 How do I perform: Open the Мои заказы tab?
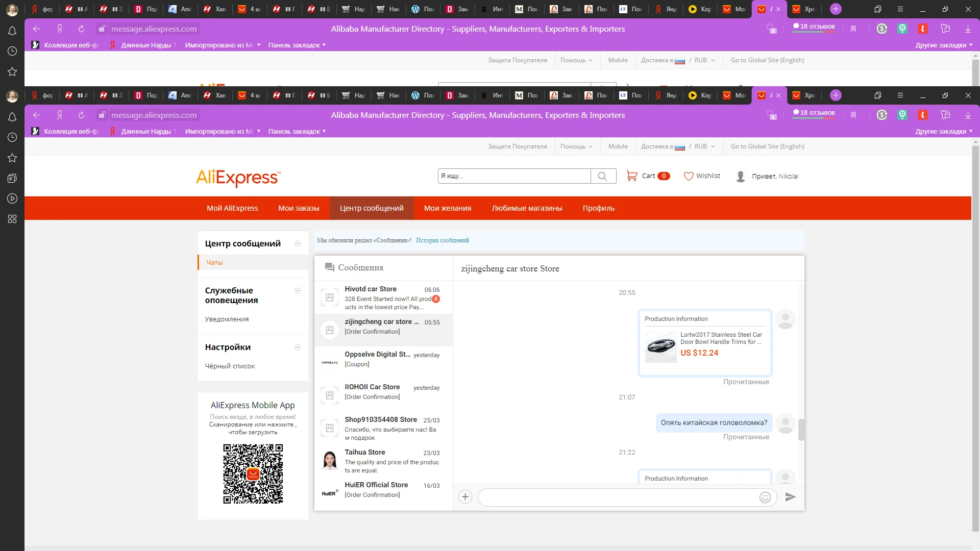pyautogui.click(x=299, y=208)
